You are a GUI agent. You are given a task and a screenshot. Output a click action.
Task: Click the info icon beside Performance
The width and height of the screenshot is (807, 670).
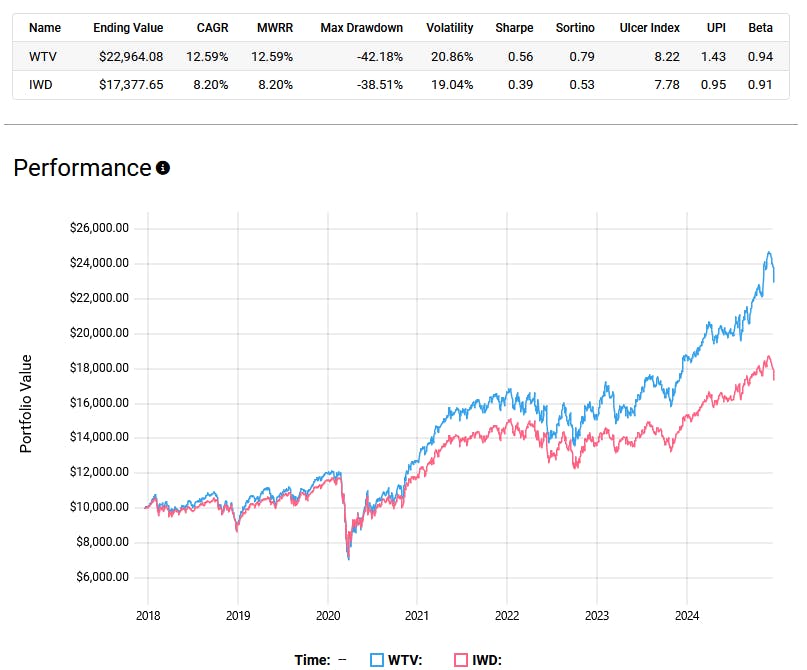(x=163, y=168)
